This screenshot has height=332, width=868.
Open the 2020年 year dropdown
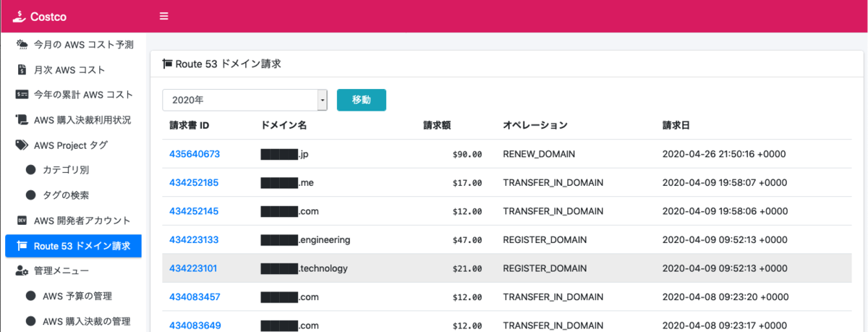click(245, 100)
